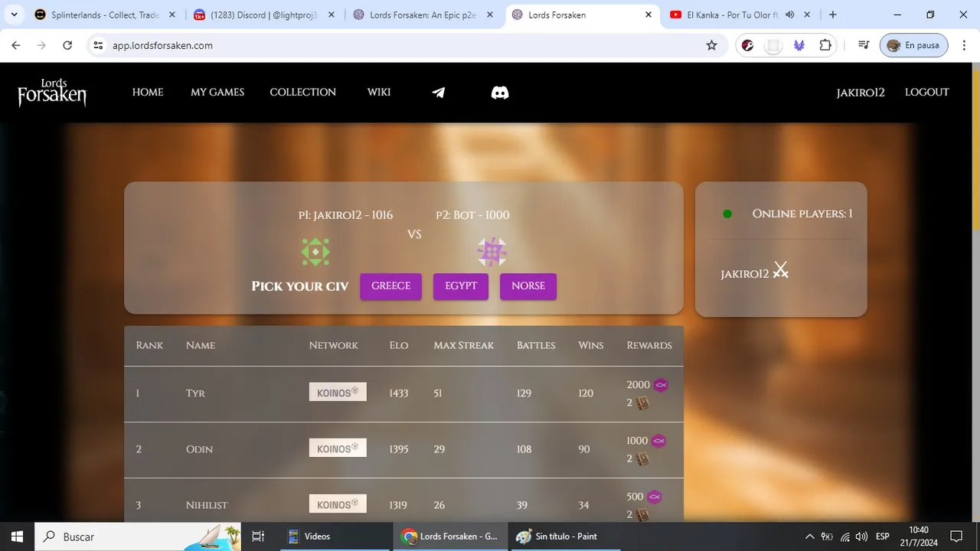980x551 pixels.
Task: Reload the page
Action: coord(67,45)
